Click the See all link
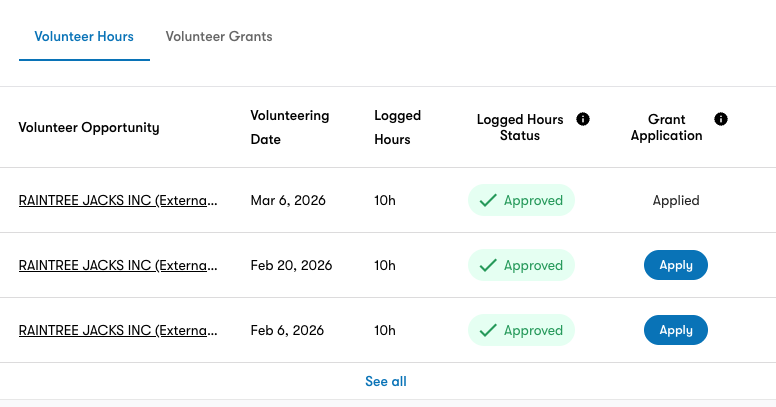The width and height of the screenshot is (776, 407). (x=386, y=381)
